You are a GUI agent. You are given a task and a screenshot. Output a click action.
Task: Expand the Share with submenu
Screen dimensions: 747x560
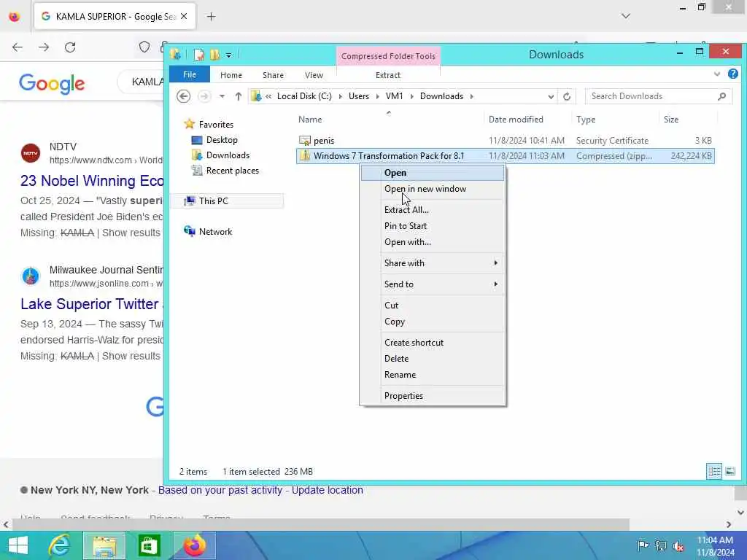[x=433, y=263]
